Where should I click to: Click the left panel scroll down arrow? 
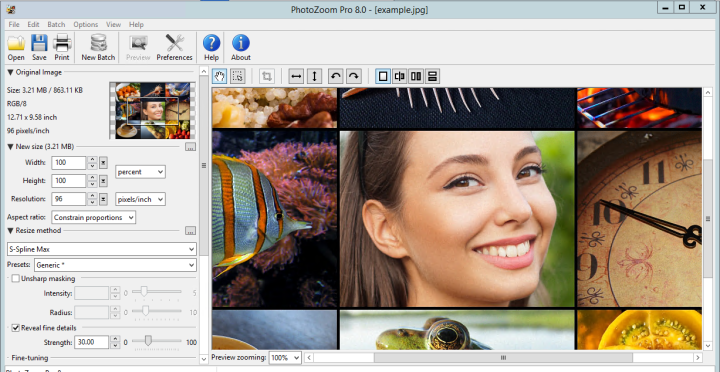click(204, 359)
